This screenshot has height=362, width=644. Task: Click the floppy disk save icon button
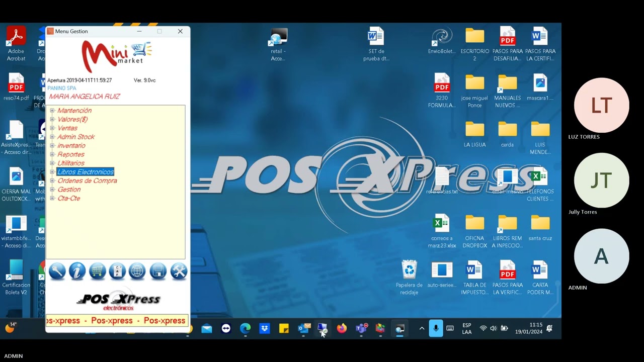click(x=158, y=271)
